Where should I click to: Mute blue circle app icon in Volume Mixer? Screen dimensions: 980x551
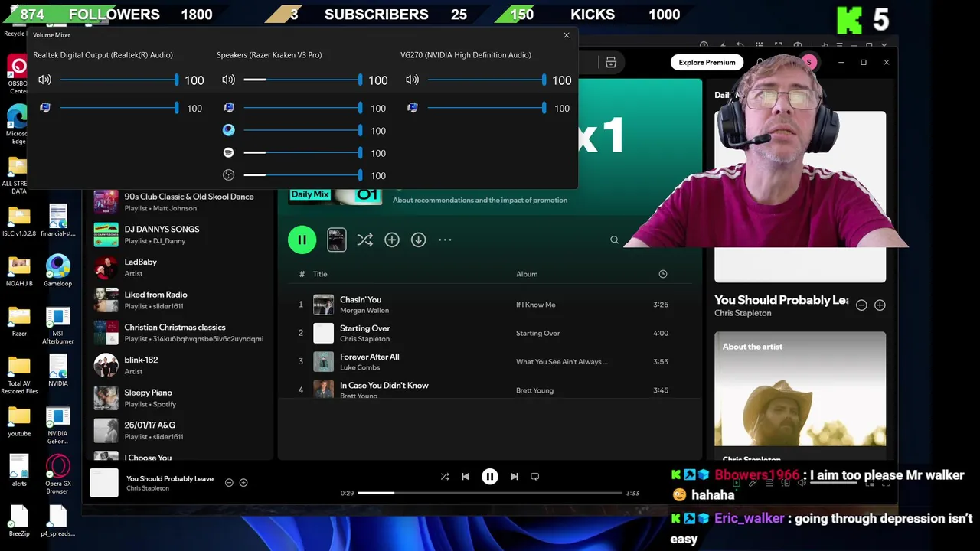coord(228,130)
